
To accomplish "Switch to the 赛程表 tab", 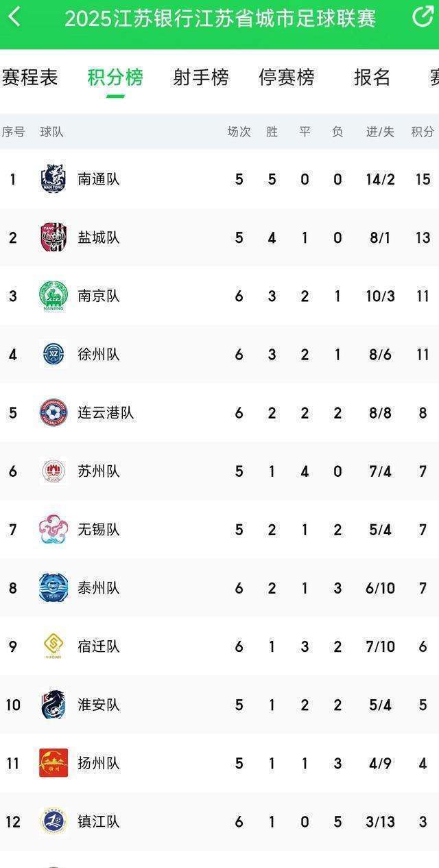I will pyautogui.click(x=29, y=78).
